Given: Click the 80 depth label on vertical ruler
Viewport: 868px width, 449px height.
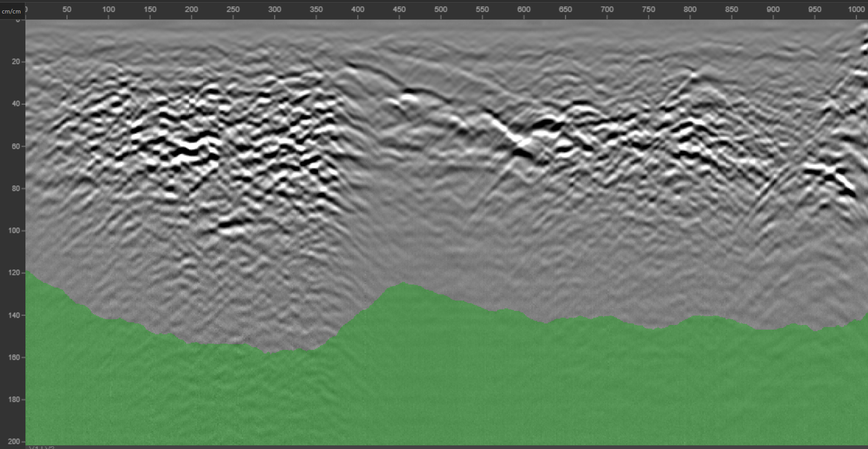Looking at the screenshot, I should [16, 188].
